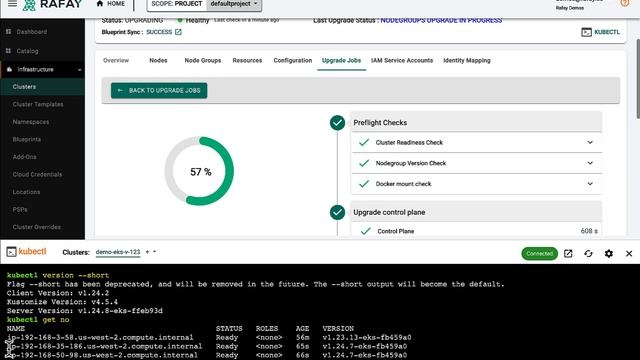
Task: Click the Connected status badge
Action: [539, 253]
